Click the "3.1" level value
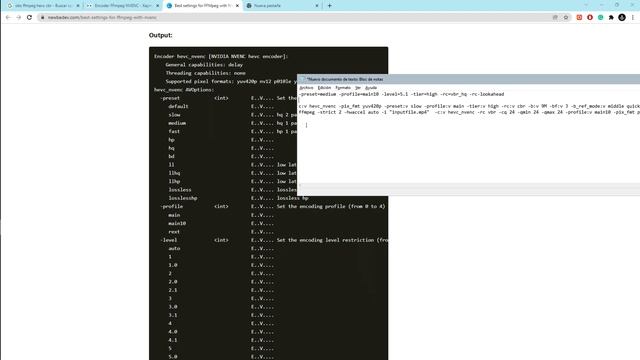 pos(173,315)
